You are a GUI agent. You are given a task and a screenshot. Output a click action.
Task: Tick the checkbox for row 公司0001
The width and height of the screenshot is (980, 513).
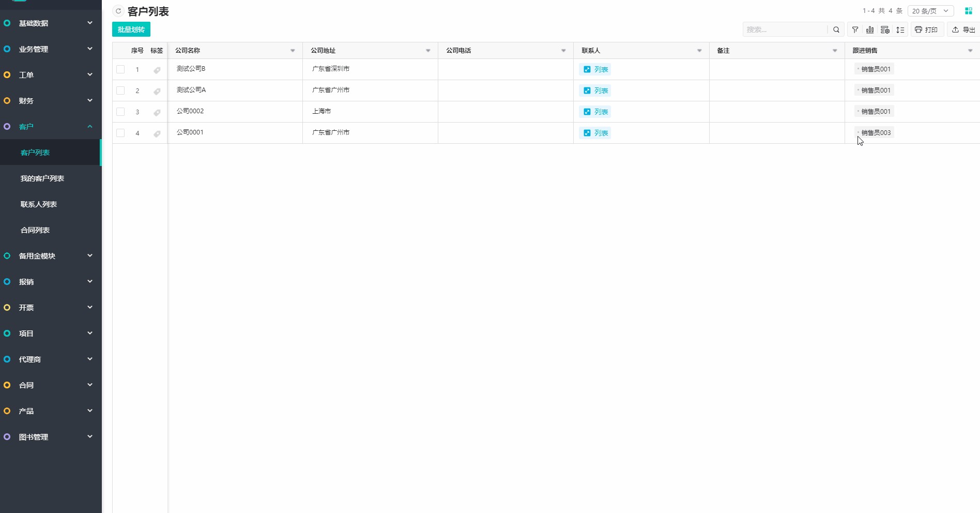coord(120,133)
